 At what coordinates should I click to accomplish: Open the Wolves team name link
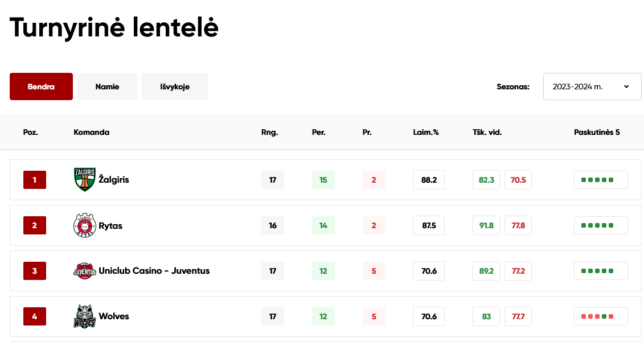point(114,316)
